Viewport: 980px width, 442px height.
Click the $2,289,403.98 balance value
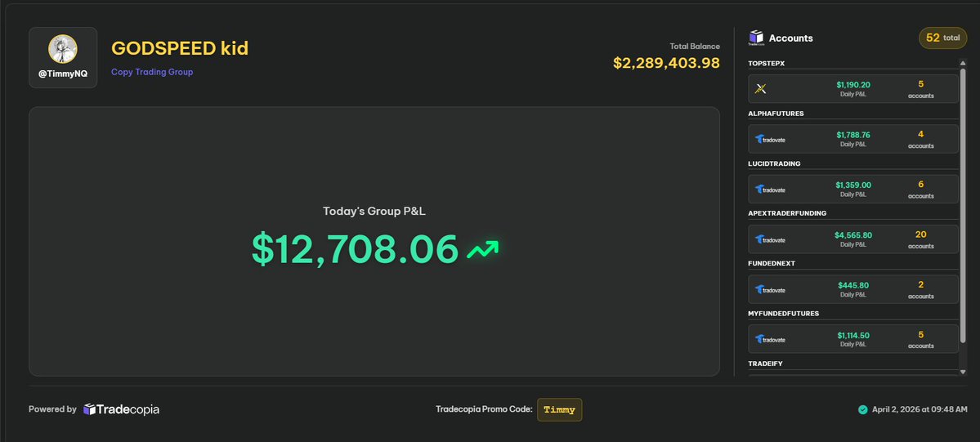(x=666, y=63)
